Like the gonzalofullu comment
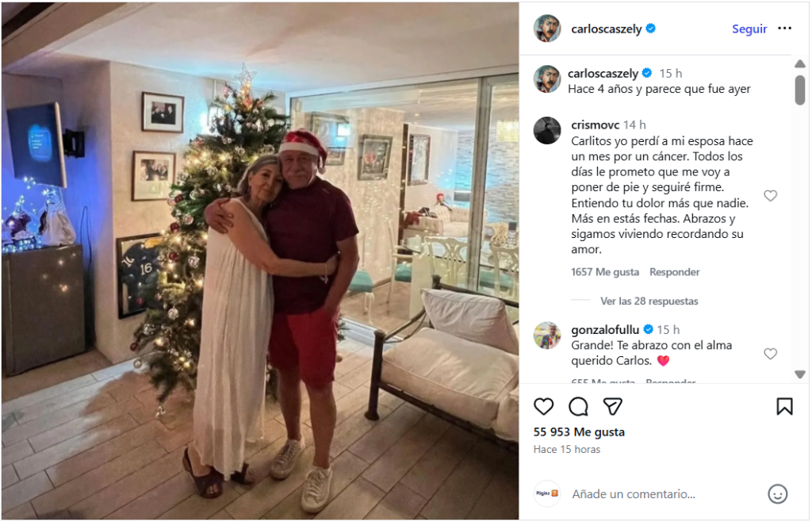 [770, 354]
